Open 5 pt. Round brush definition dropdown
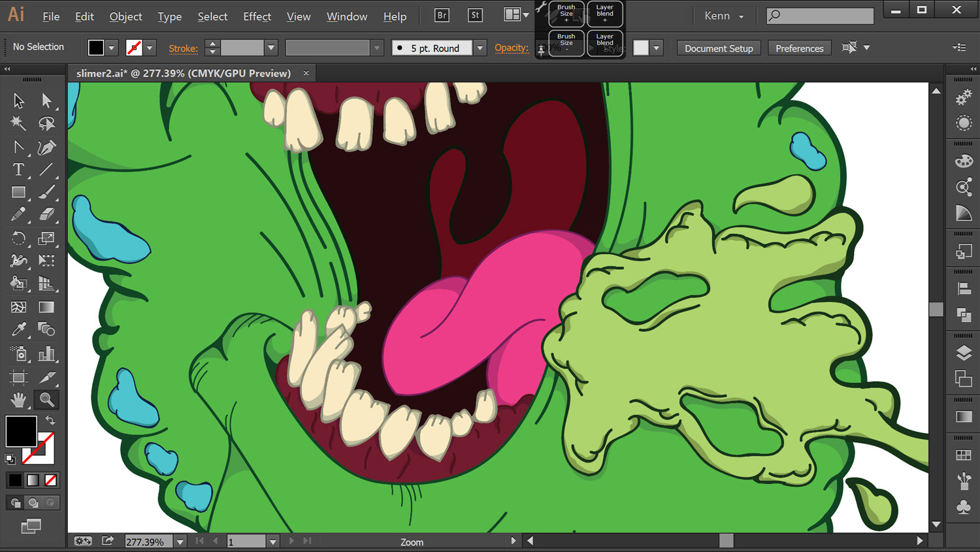This screenshot has width=980, height=552. click(480, 48)
